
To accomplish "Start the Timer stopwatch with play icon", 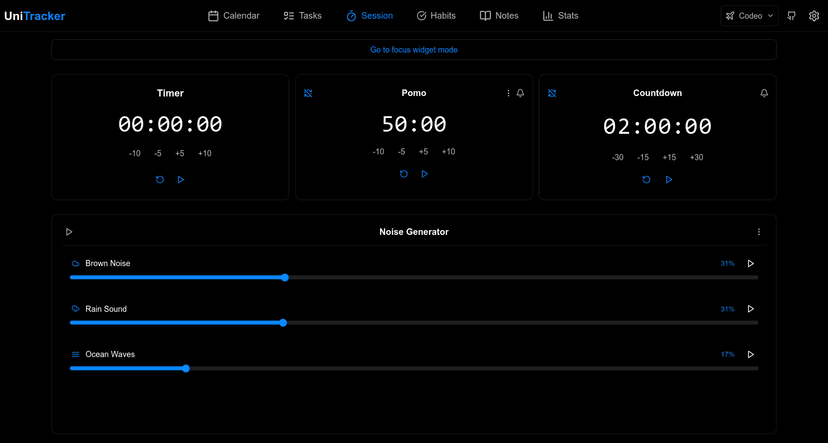I will click(x=181, y=180).
